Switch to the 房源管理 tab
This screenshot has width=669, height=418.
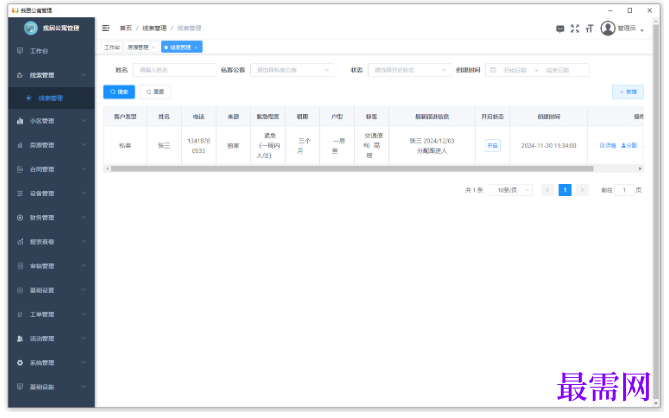click(141, 47)
